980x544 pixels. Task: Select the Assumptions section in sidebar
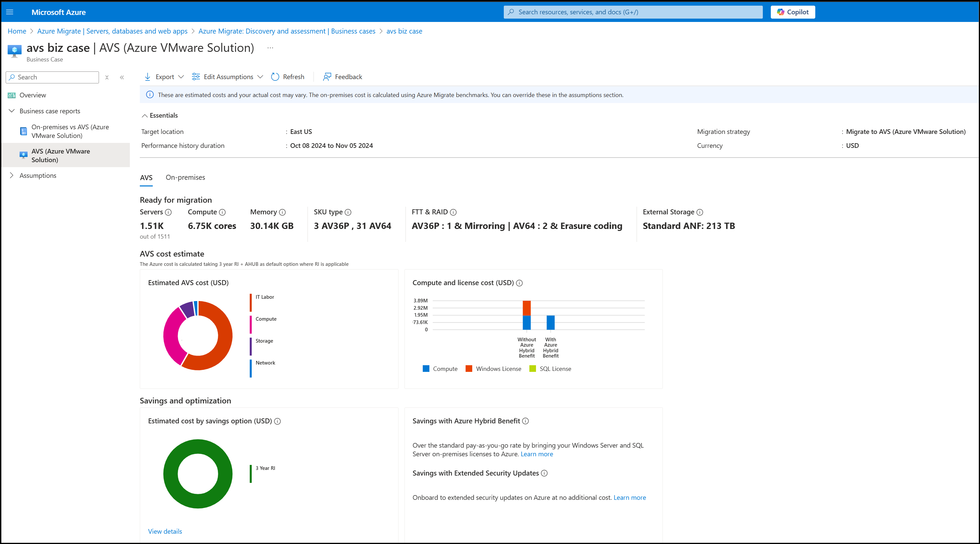[38, 175]
